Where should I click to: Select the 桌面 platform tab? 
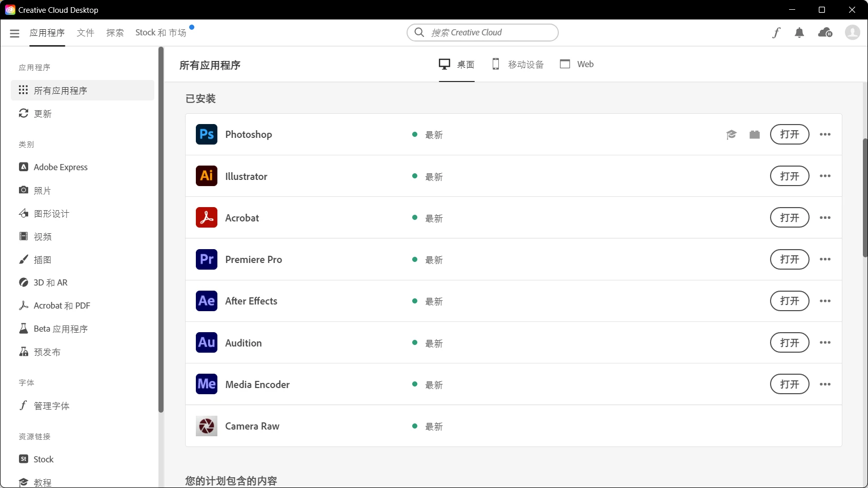coord(457,64)
